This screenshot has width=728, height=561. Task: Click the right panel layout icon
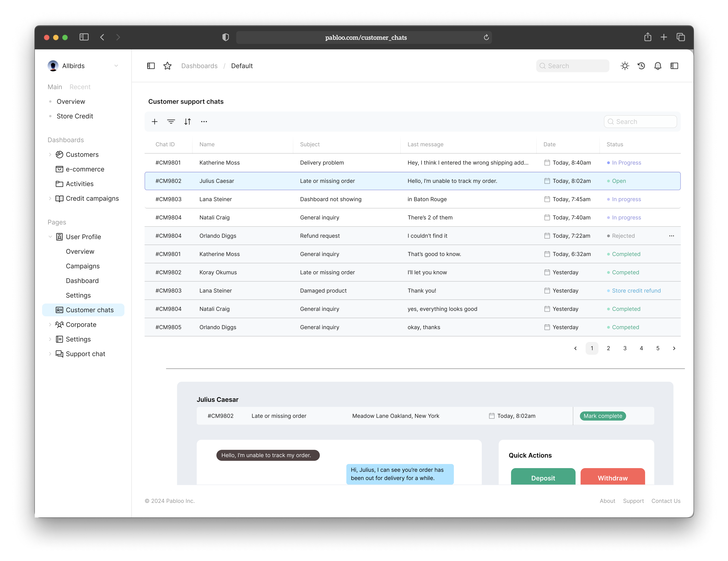(674, 66)
